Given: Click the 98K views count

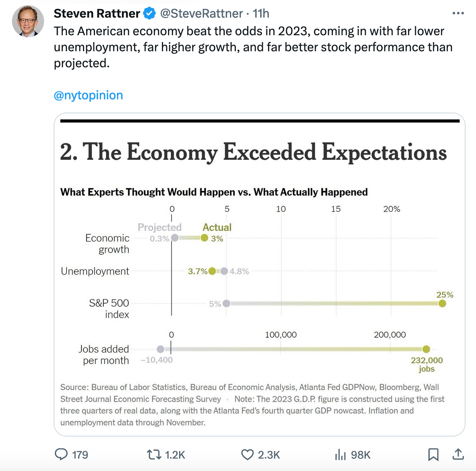Looking at the screenshot, I should (361, 455).
